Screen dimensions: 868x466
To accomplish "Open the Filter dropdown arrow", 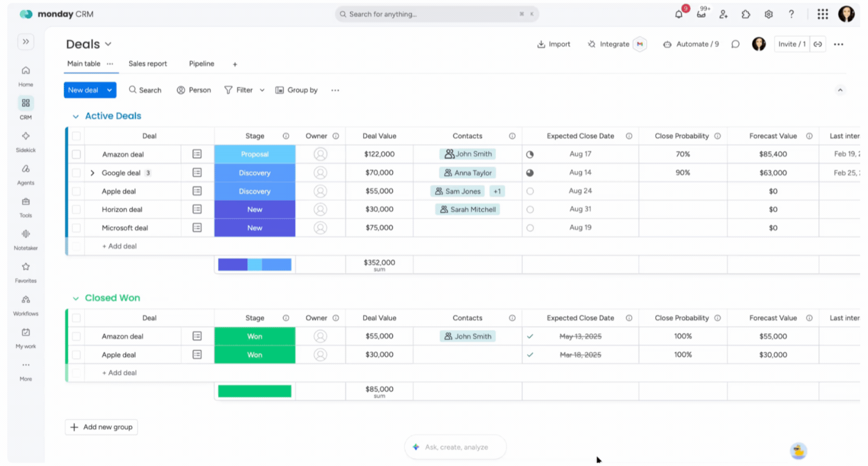I will tap(262, 90).
